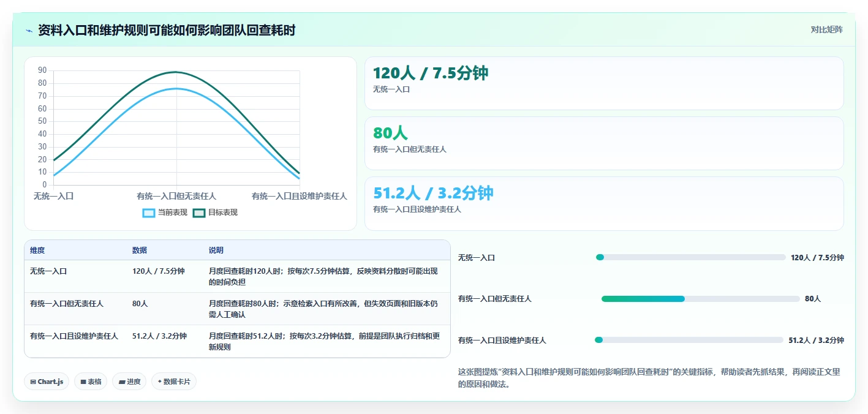
Task: Click chart x-axis label 无统一入口
Action: coord(53,196)
